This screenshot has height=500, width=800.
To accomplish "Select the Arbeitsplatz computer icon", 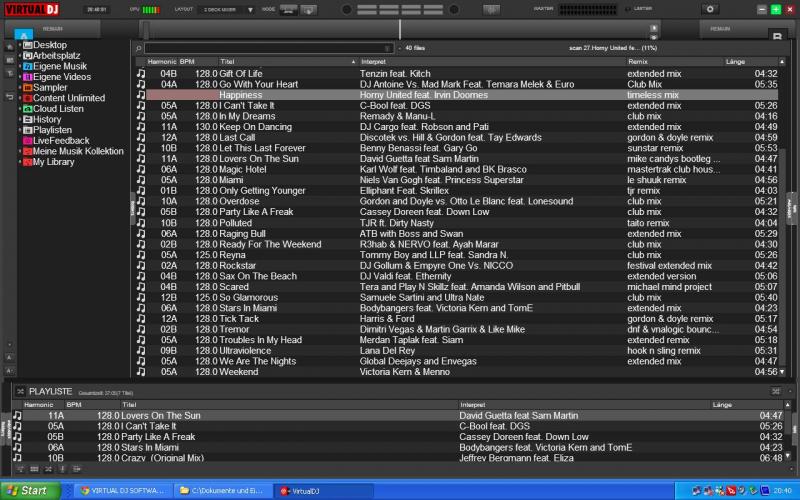I will coord(28,56).
